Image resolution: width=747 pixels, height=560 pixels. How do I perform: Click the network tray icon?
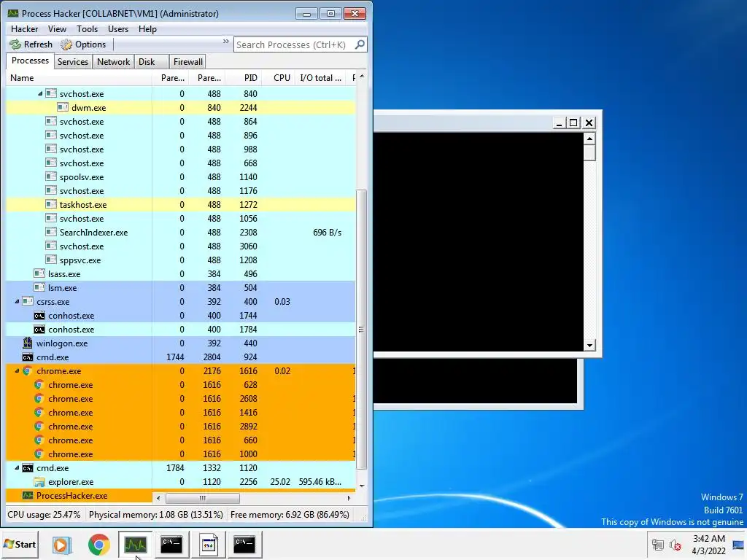pyautogui.click(x=657, y=544)
